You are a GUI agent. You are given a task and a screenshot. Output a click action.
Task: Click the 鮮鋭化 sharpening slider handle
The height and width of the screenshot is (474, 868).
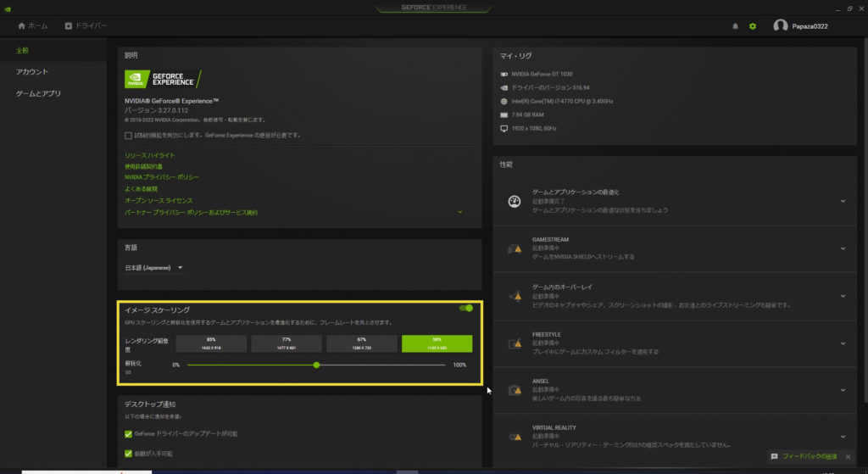coord(316,365)
